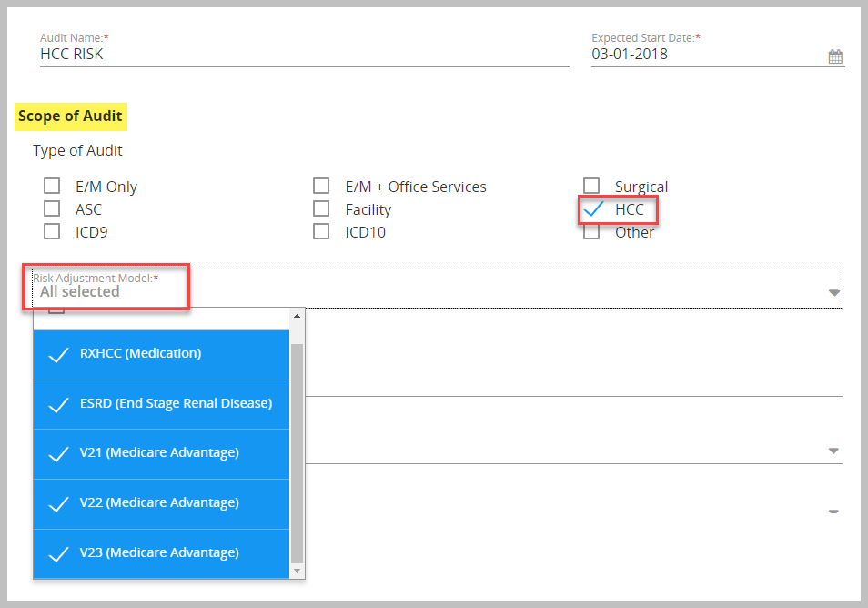Enable the ICD10 checkbox
Viewport: 868px width, 608px height.
(x=321, y=232)
